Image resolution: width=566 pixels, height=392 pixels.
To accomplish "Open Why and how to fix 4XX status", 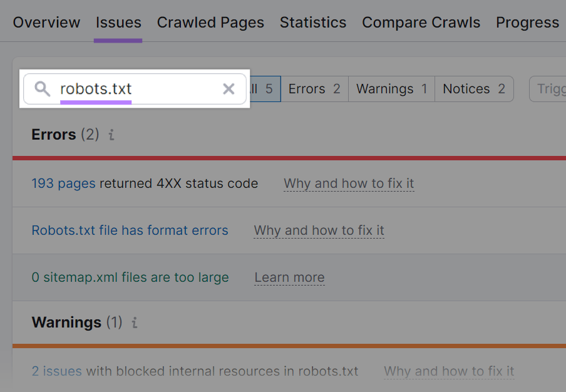I will pyautogui.click(x=349, y=183).
